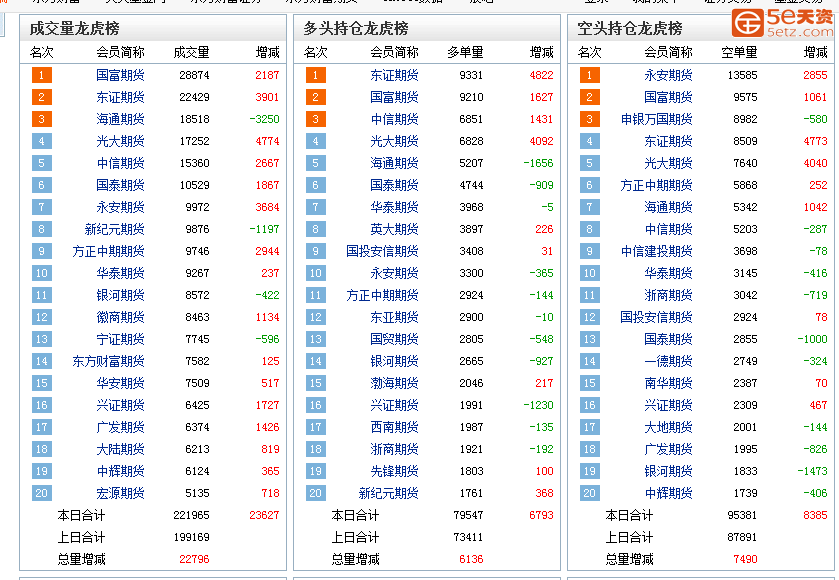Viewport: 839px width, 580px height.
Task: Select the long total change 6136
Action: tap(471, 559)
